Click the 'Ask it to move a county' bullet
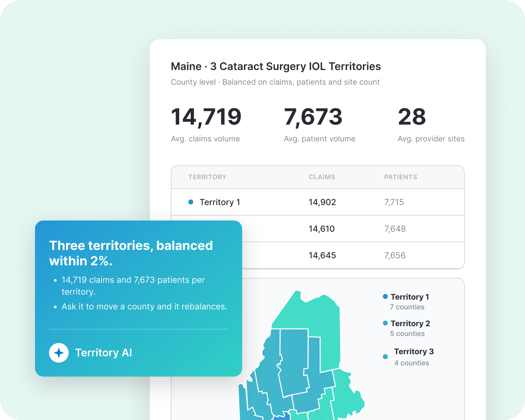Screen dimensions: 525x420 (145, 307)
